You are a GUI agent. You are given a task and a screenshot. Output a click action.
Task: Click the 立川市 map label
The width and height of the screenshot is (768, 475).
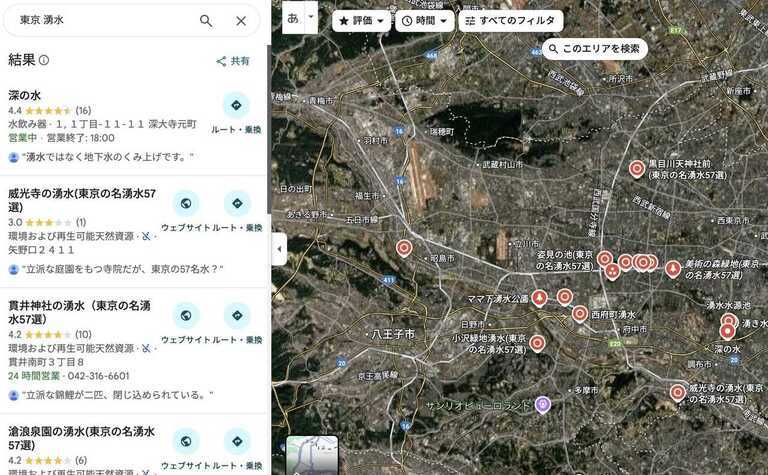click(527, 243)
